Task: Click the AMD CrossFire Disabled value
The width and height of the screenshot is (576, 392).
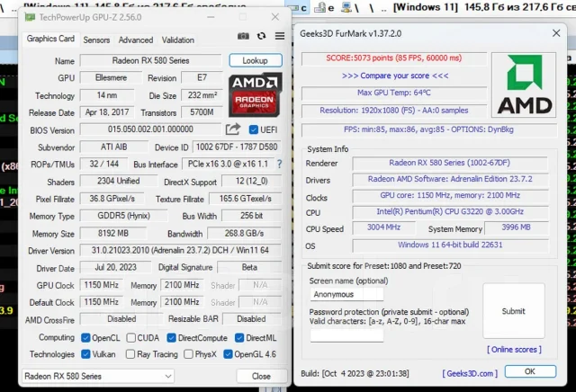Action: (x=121, y=319)
